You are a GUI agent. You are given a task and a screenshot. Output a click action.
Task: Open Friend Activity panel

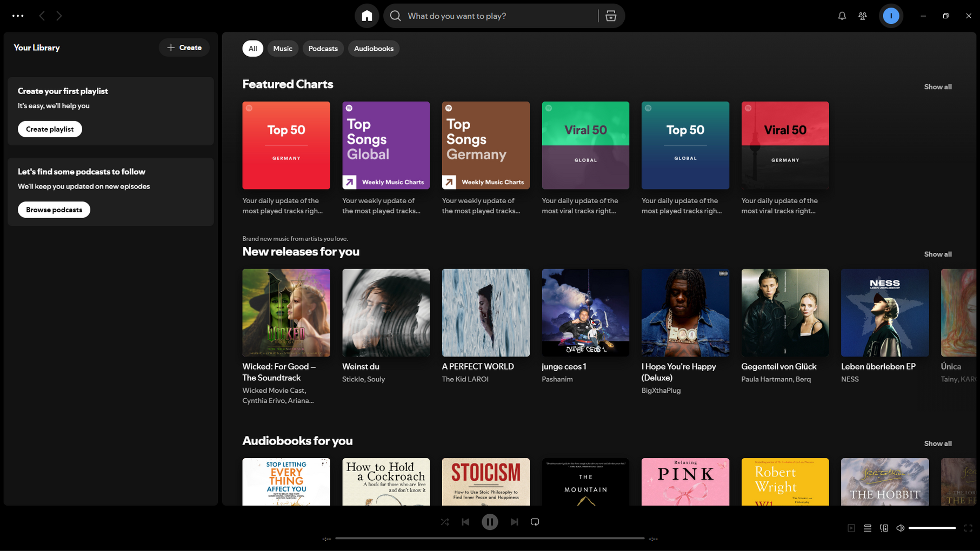point(862,16)
